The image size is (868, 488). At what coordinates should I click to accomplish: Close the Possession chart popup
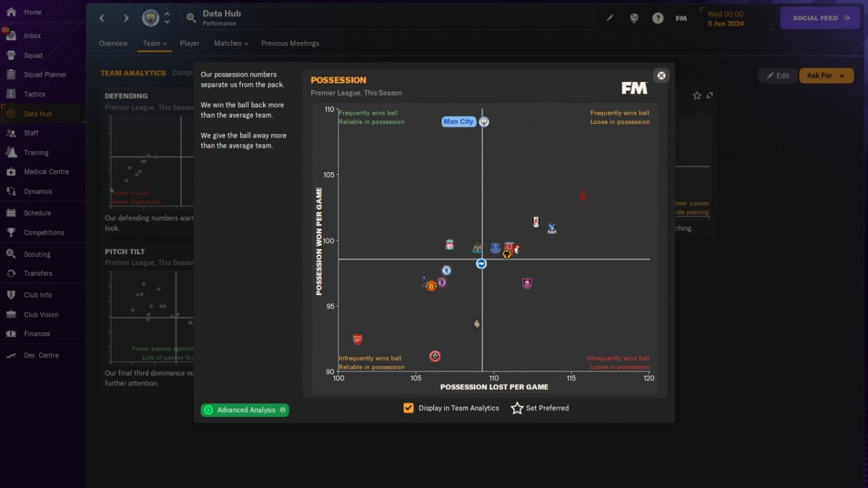tap(661, 75)
